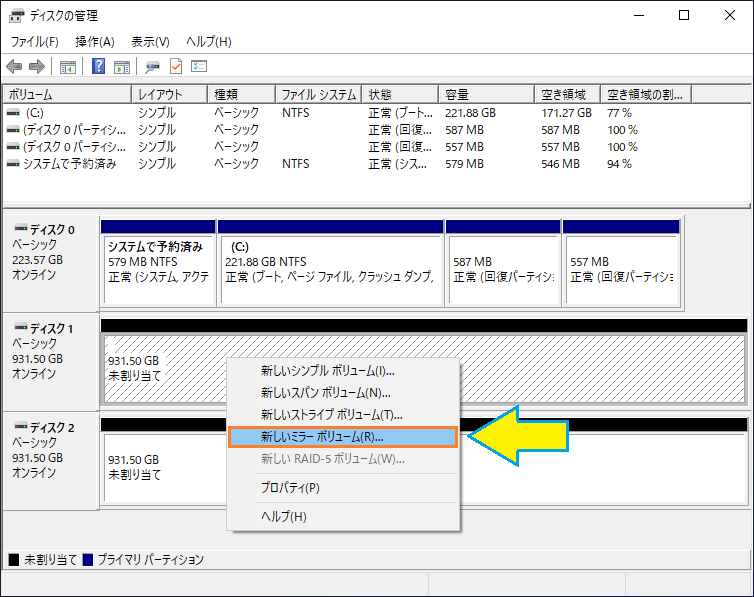Maximize the ディスクの管理 window
Viewport: 754px width, 597px height.
click(684, 15)
